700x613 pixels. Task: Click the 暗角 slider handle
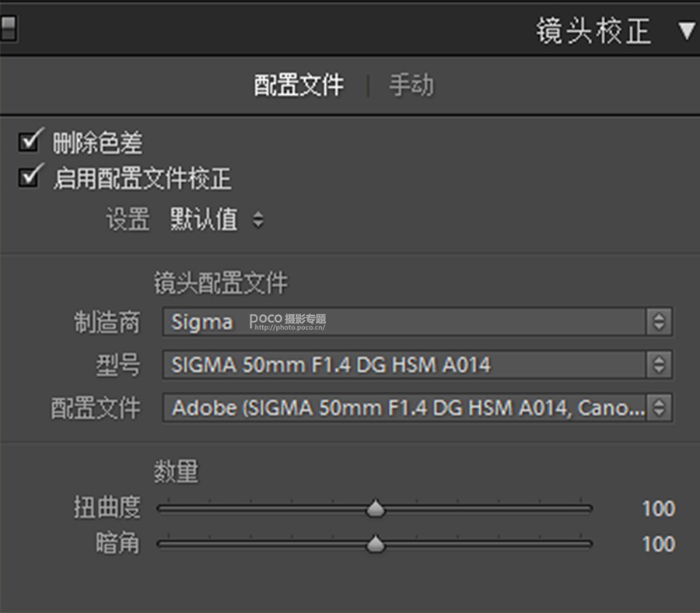[376, 545]
